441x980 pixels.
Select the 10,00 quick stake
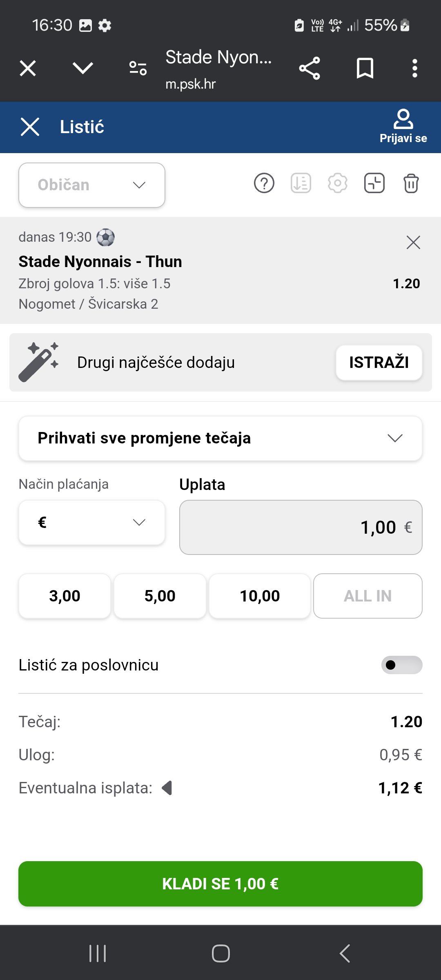[x=260, y=596]
